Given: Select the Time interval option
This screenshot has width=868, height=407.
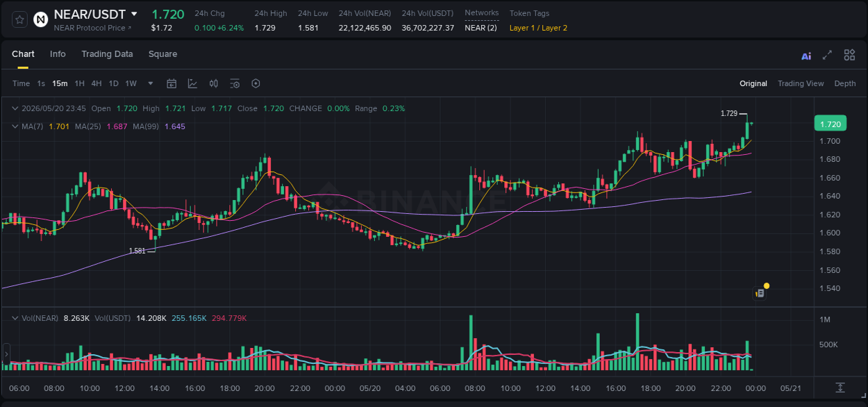Looking at the screenshot, I should tap(21, 83).
